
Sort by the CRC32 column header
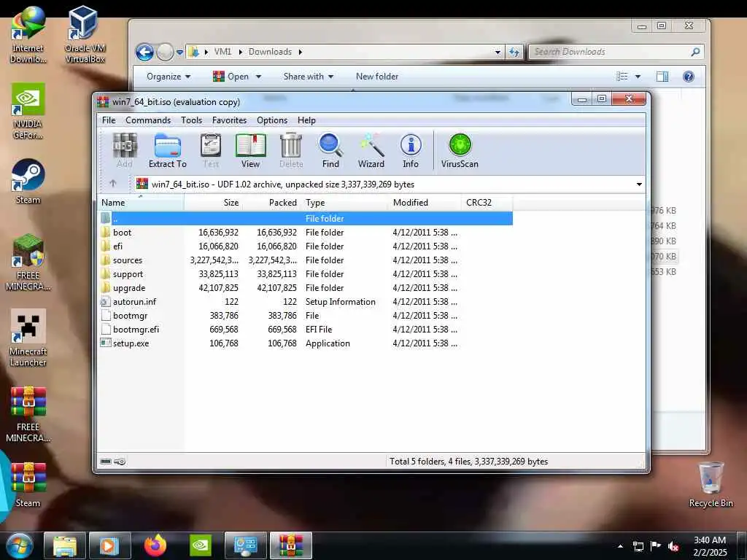[x=487, y=203]
